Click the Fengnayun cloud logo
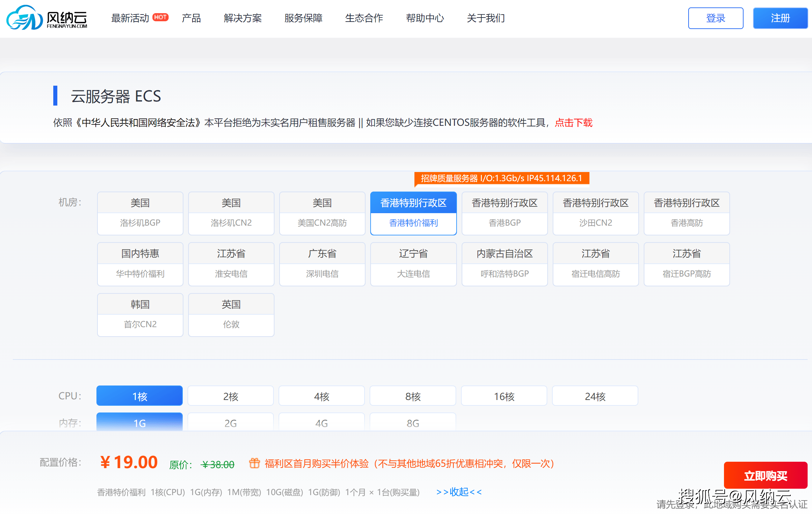This screenshot has height=514, width=812. click(x=47, y=18)
